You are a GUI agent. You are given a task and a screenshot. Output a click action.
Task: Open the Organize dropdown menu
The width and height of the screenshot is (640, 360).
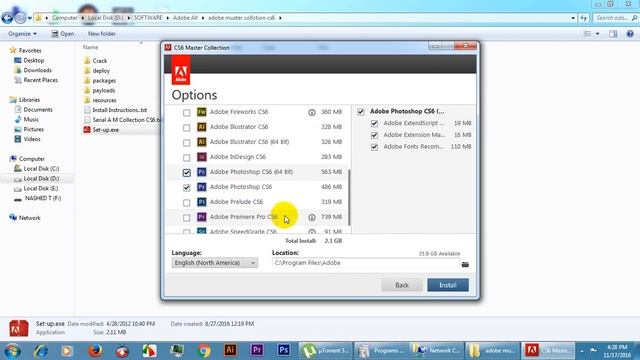22,34
